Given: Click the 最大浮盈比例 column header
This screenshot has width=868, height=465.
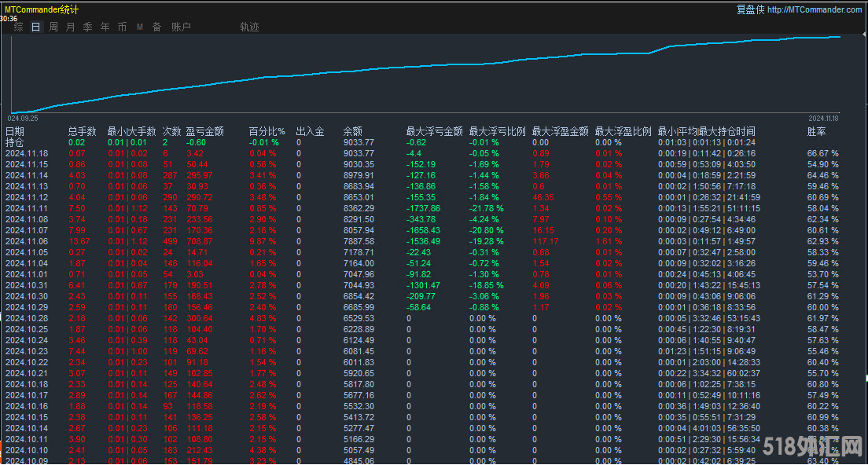Looking at the screenshot, I should (623, 131).
